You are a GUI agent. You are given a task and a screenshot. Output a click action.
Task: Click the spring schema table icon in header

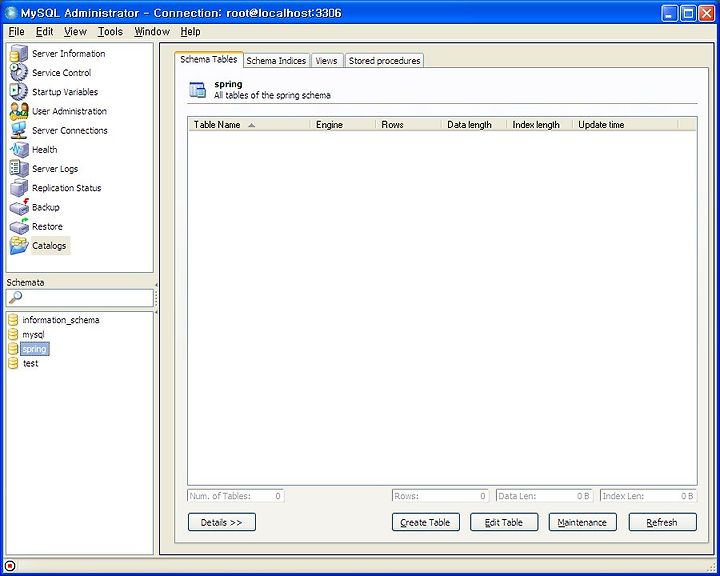198,90
